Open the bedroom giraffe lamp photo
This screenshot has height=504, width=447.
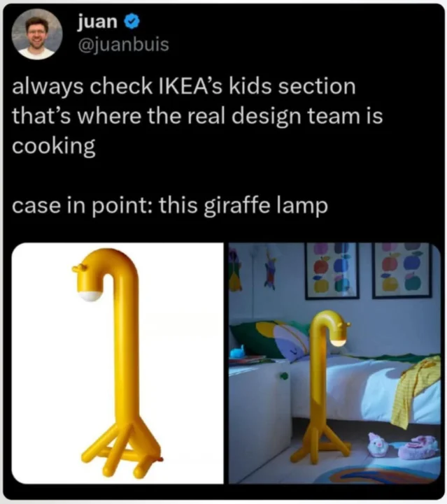coord(334,363)
